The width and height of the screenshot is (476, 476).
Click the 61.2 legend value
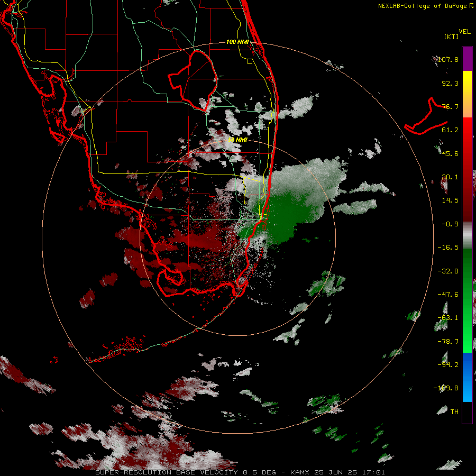[450, 130]
